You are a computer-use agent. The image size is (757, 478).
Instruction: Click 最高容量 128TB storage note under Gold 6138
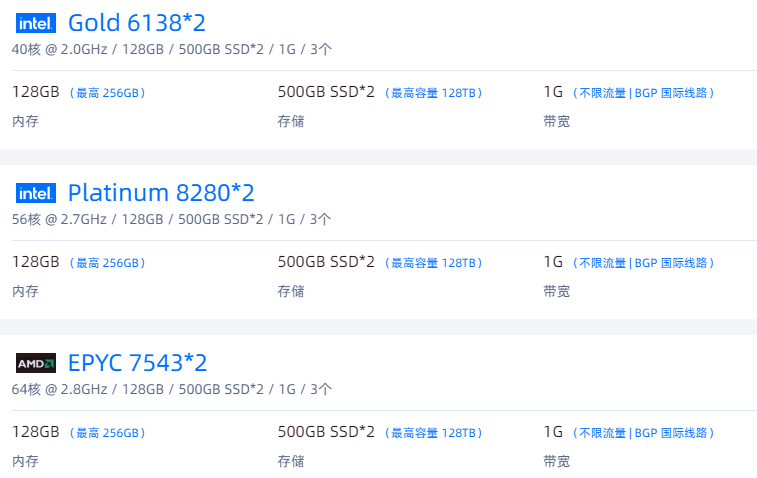(x=433, y=93)
